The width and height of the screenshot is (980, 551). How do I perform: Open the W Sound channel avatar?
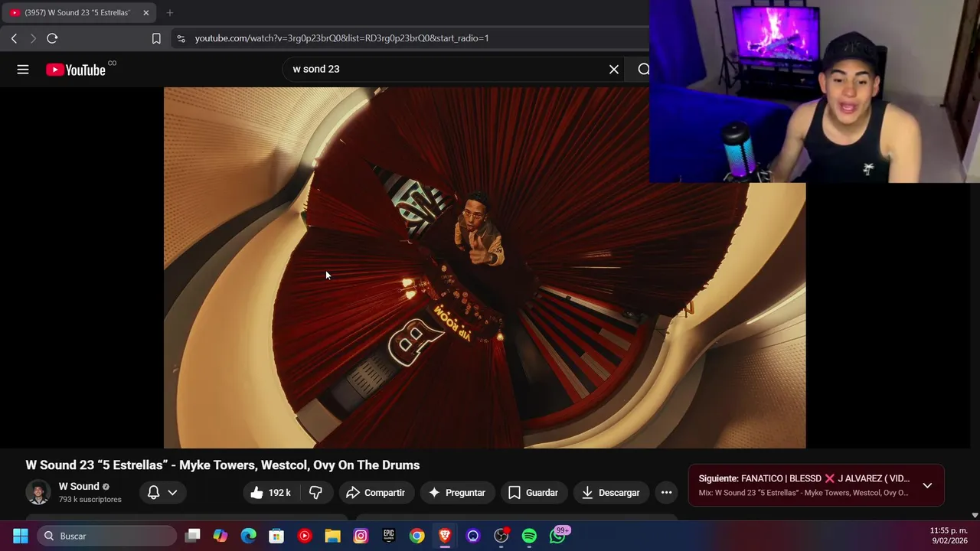point(38,492)
